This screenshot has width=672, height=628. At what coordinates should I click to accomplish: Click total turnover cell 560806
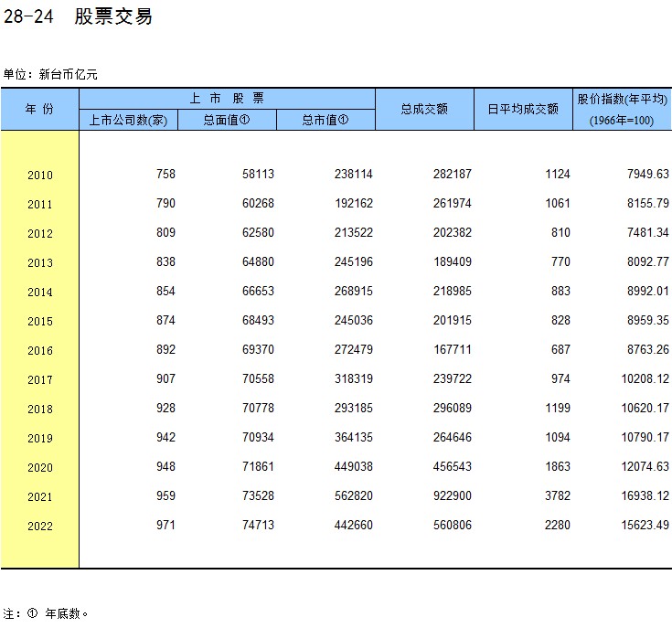(x=453, y=526)
